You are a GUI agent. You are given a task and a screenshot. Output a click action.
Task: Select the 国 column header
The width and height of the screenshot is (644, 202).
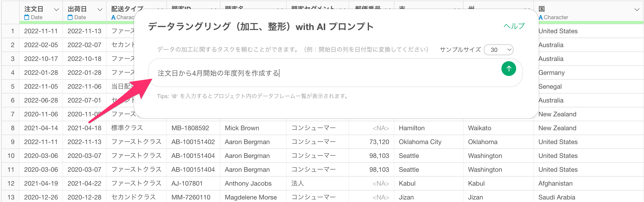tap(542, 9)
